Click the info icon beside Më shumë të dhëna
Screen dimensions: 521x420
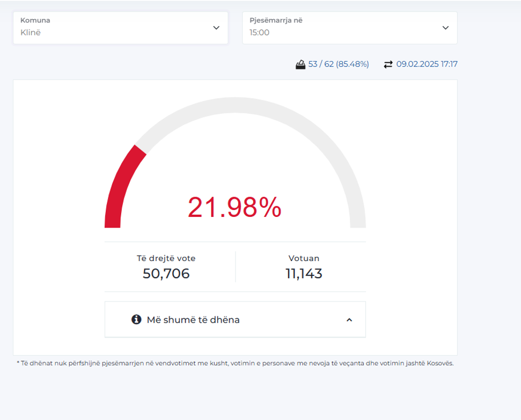point(136,320)
